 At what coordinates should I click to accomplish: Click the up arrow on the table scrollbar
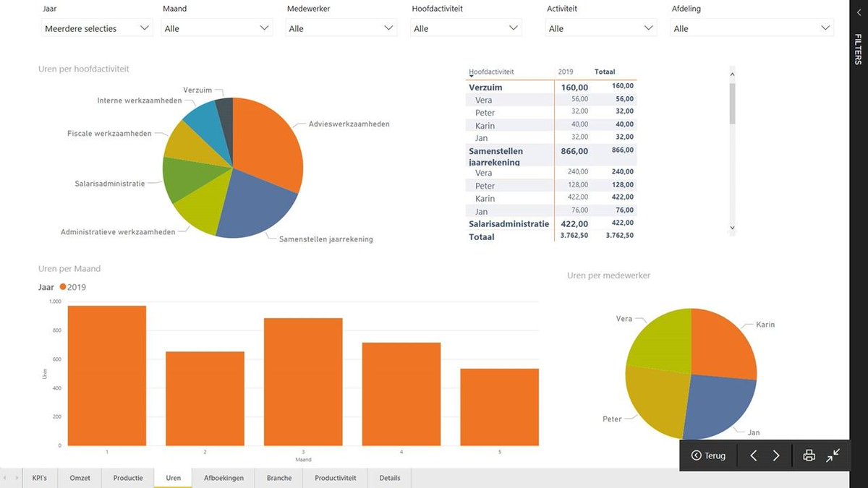[x=733, y=72]
